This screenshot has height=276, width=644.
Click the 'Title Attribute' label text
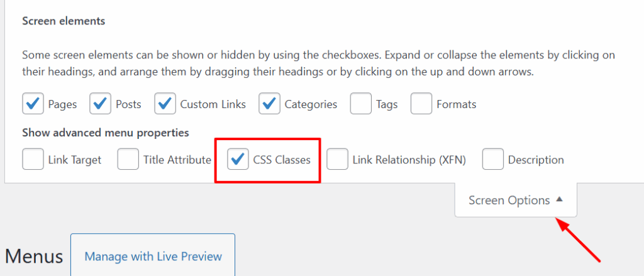(177, 160)
